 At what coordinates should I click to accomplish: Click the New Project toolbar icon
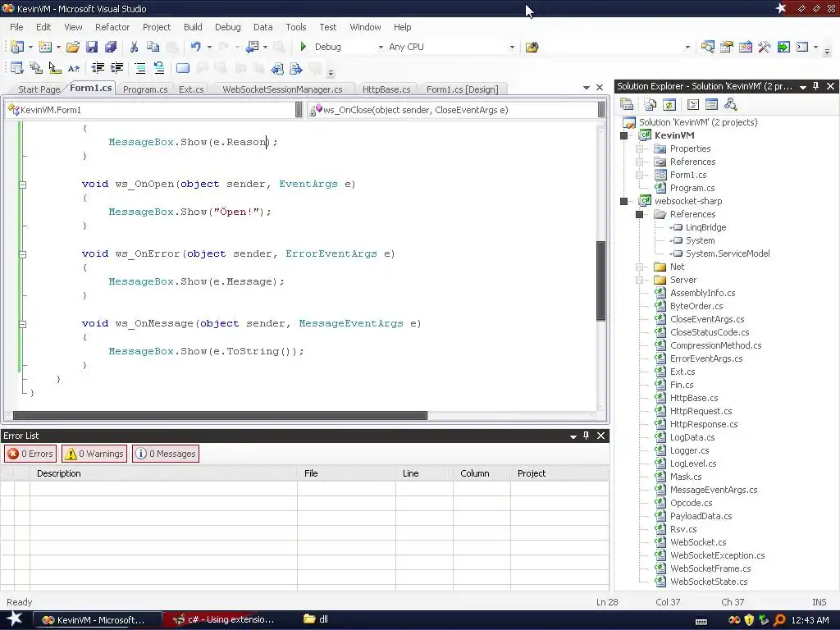[17, 47]
